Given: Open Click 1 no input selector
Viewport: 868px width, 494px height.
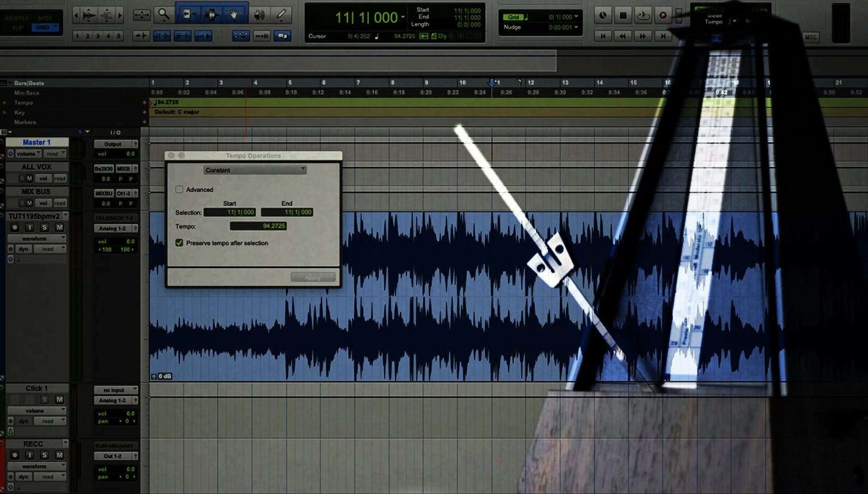Looking at the screenshot, I should point(116,390).
